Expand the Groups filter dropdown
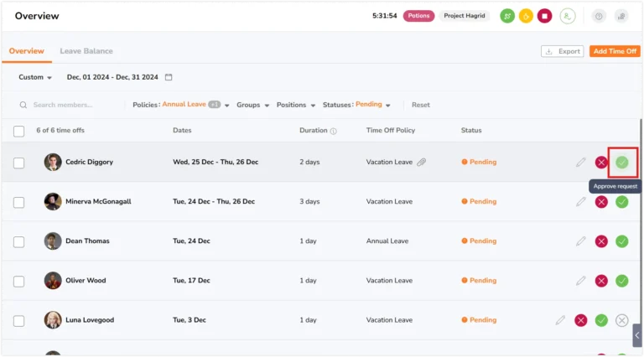This screenshot has height=357, width=644. click(252, 105)
